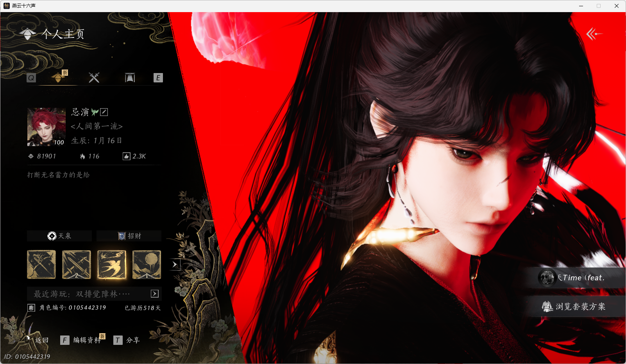626x364 pixels.
Task: Switch to the profile home tab marked 新
Action: point(59,77)
